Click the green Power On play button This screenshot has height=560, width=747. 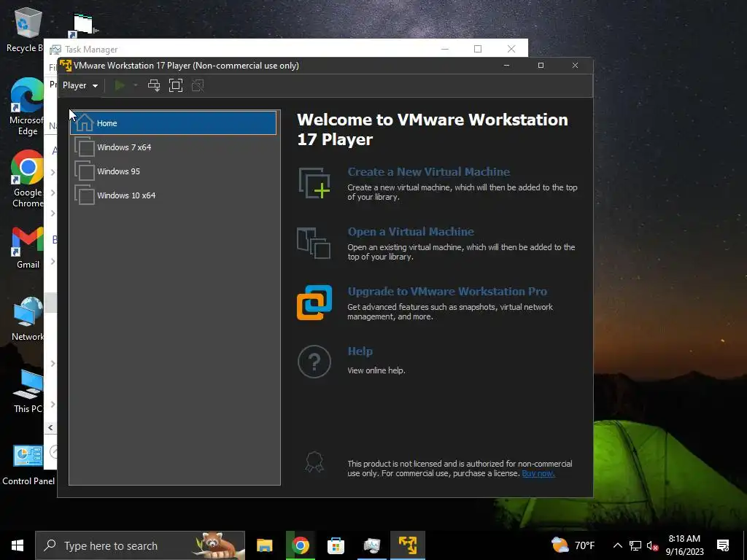[120, 86]
